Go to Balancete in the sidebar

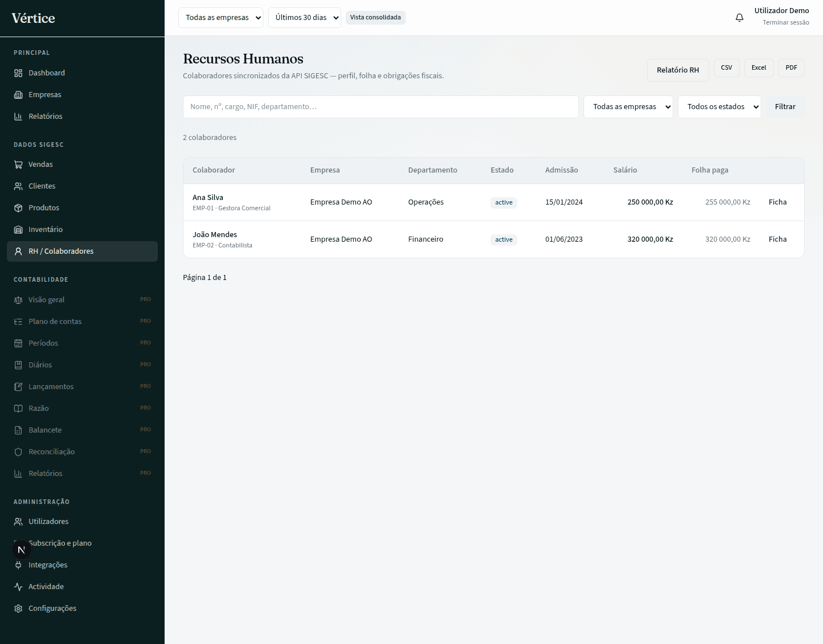(82, 430)
